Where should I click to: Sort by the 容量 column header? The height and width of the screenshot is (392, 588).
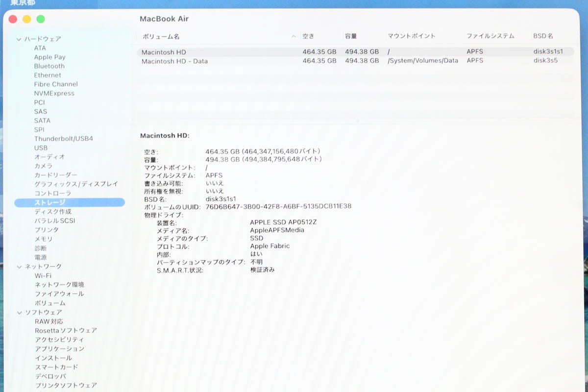(351, 36)
